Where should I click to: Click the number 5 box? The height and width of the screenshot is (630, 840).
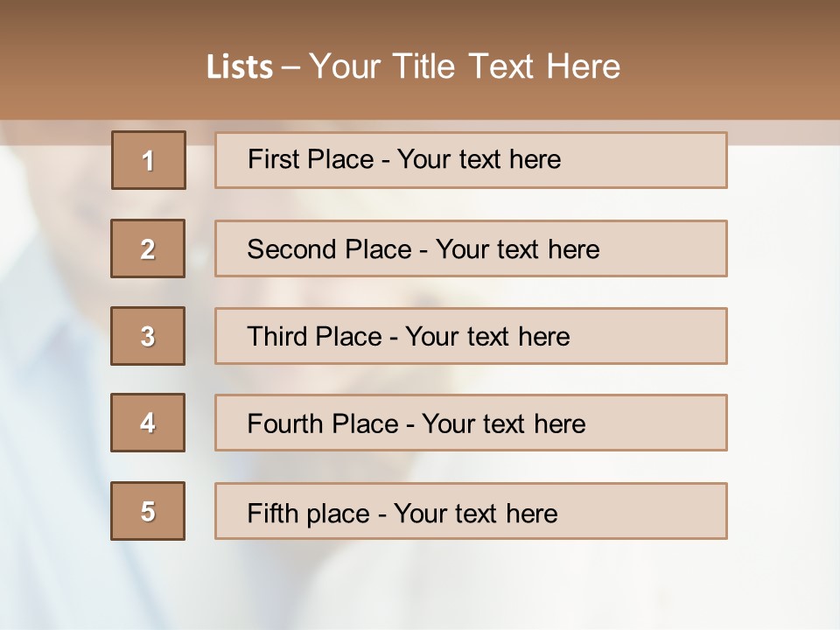148,511
